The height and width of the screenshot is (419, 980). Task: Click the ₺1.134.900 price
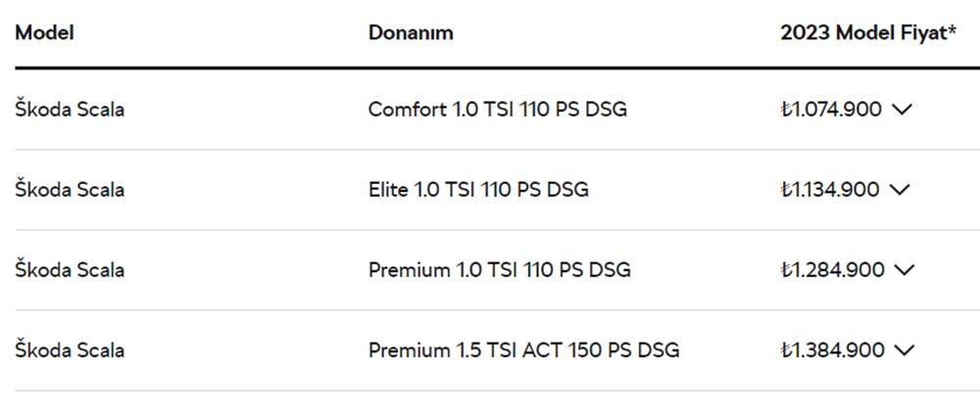coord(830,190)
